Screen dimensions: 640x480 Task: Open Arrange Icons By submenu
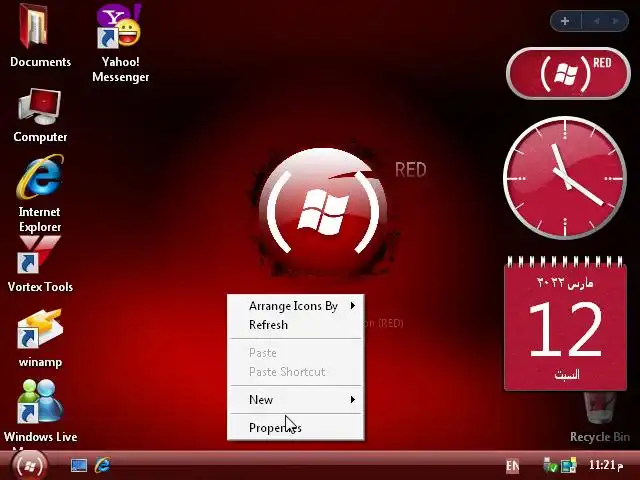[296, 306]
